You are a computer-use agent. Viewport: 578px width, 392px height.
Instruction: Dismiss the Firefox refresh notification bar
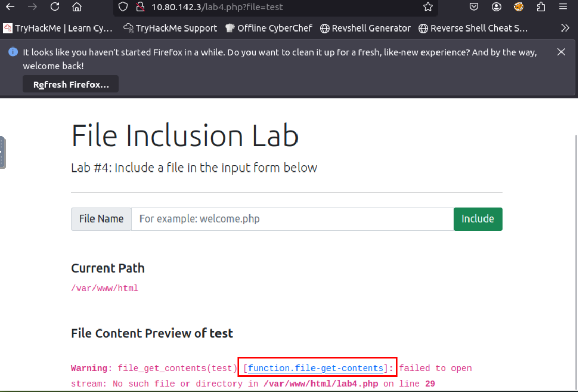point(561,52)
